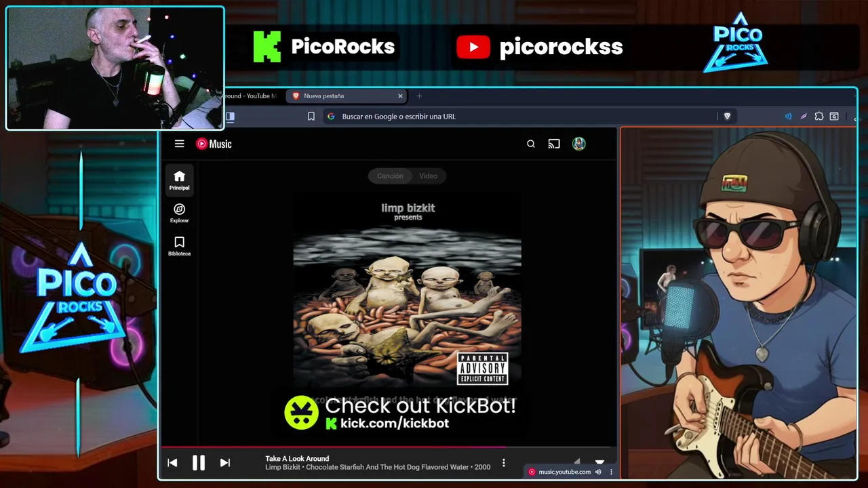Click the Take A Look Around title

[x=297, y=459]
